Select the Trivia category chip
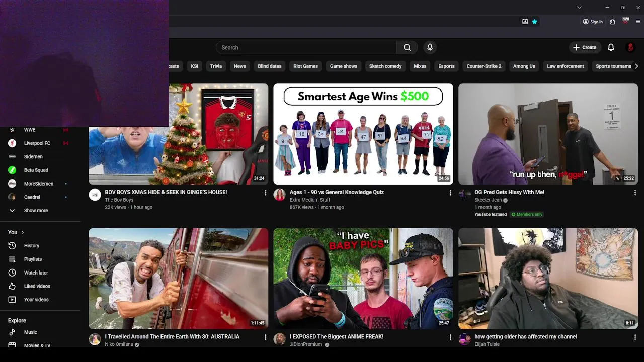The height and width of the screenshot is (362, 644). tap(216, 66)
